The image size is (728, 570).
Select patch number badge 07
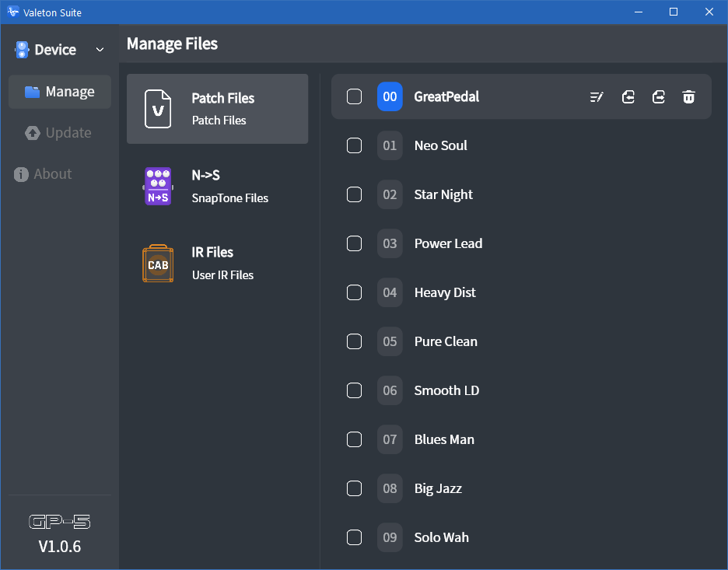[x=390, y=439]
